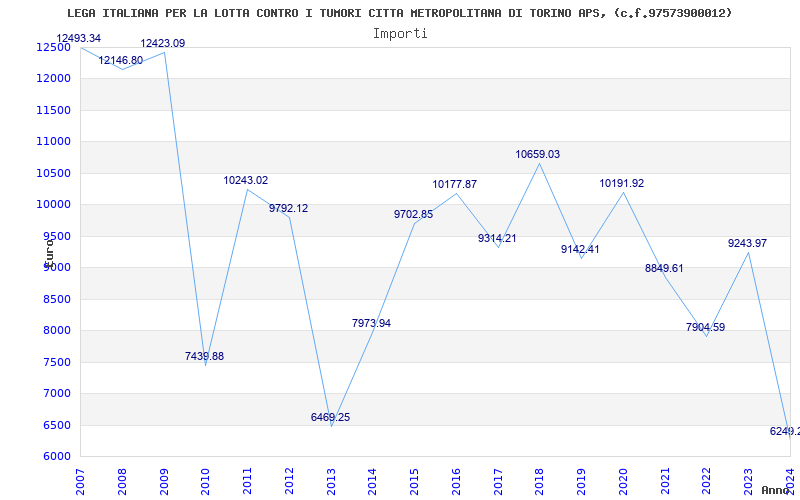Select data label 7973.94
Image resolution: width=800 pixels, height=500 pixels.
click(371, 323)
